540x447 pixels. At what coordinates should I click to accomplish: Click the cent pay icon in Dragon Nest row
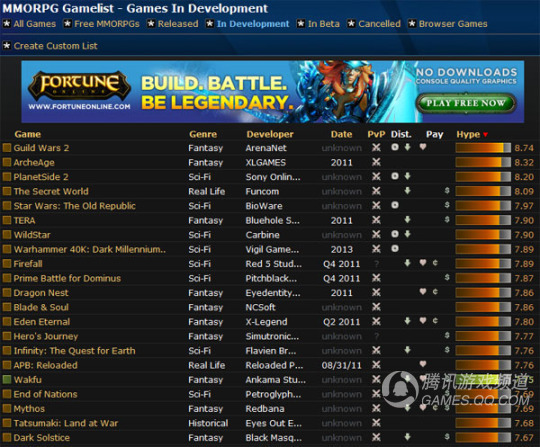[435, 292]
